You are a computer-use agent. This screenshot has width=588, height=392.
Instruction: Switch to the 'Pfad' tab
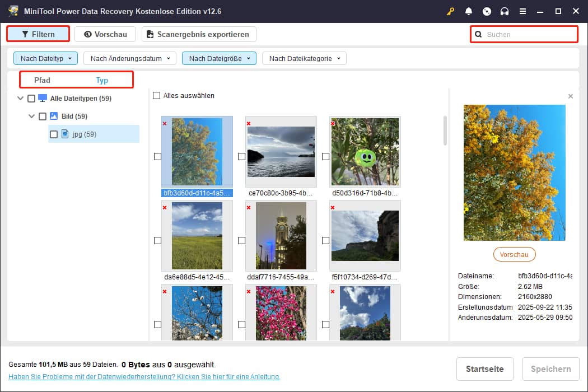coord(42,80)
